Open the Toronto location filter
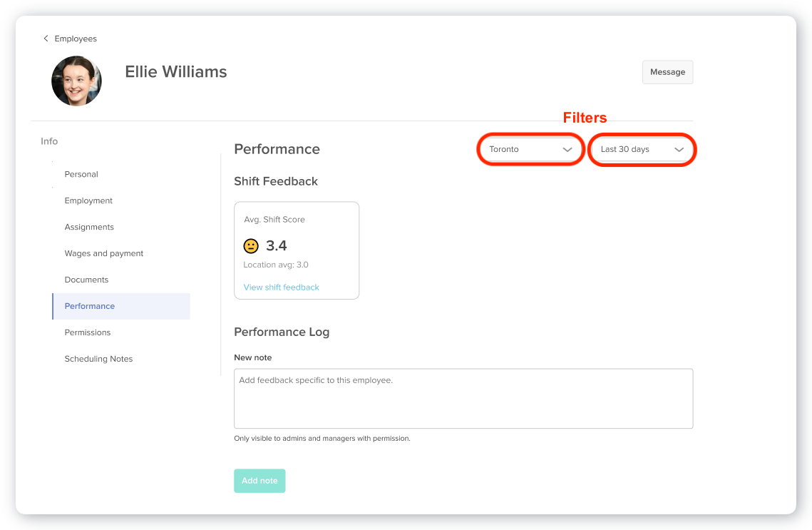 [x=530, y=149]
